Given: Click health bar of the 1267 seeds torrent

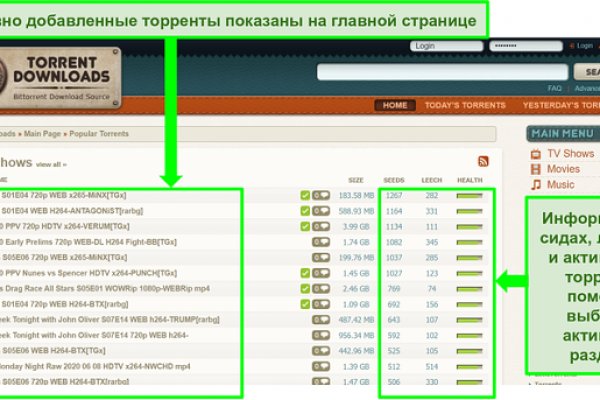Looking at the screenshot, I should point(468,196).
